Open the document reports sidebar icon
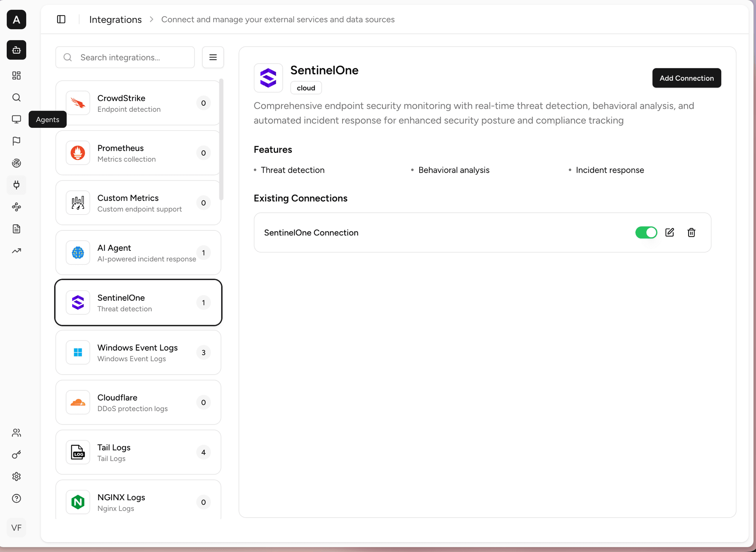This screenshot has height=552, width=756. point(16,229)
